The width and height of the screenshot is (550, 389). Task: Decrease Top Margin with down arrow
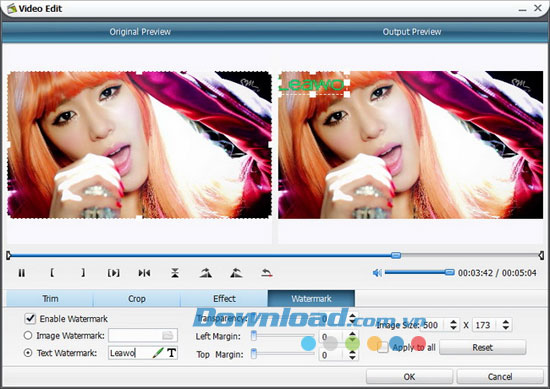[x=352, y=358]
